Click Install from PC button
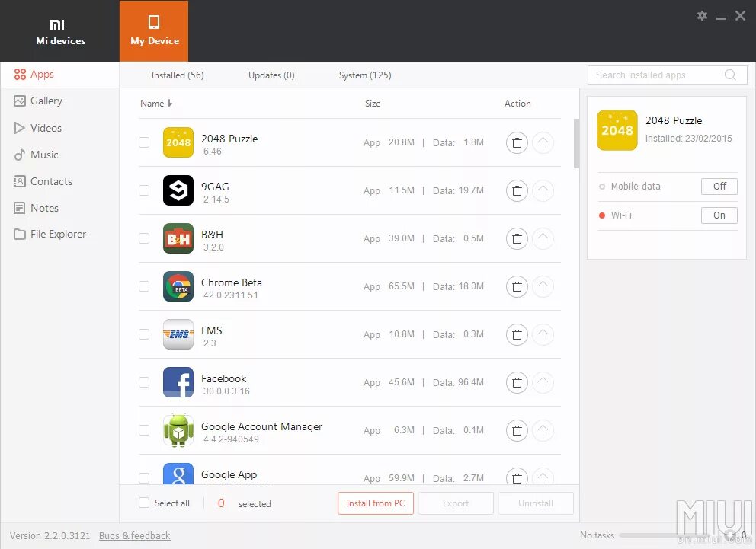Image resolution: width=756 pixels, height=549 pixels. pos(376,503)
